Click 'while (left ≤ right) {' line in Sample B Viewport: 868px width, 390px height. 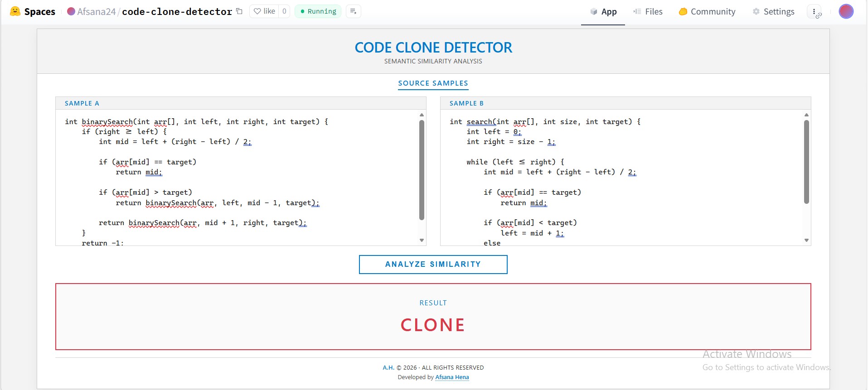[x=515, y=162]
